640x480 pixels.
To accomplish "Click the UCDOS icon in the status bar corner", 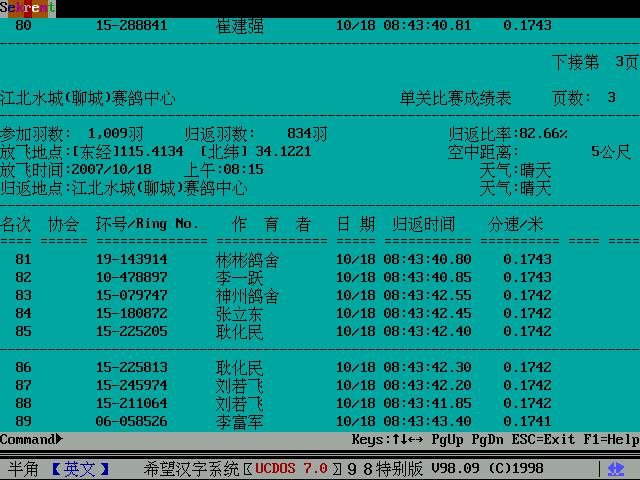I will tap(615, 468).
